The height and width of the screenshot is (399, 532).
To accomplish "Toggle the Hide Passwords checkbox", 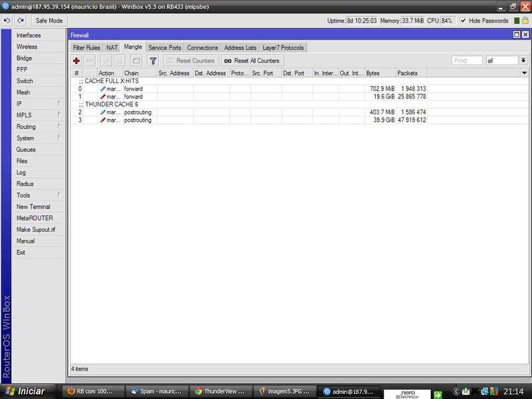I will (x=463, y=21).
